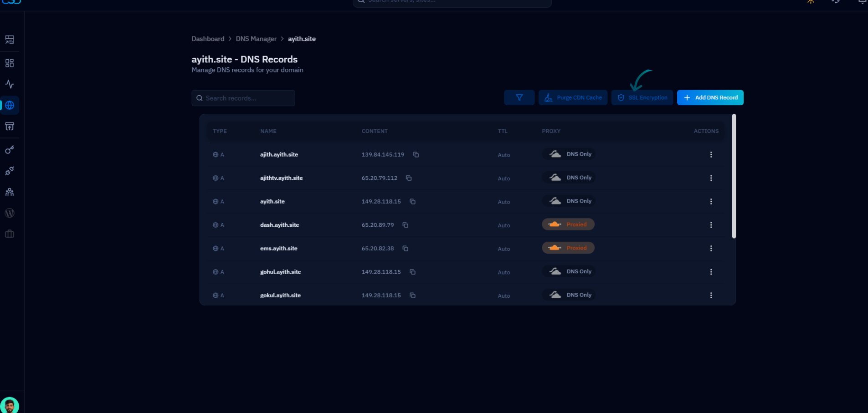This screenshot has width=868, height=413.
Task: Open SSL Encryption settings
Action: click(x=642, y=97)
